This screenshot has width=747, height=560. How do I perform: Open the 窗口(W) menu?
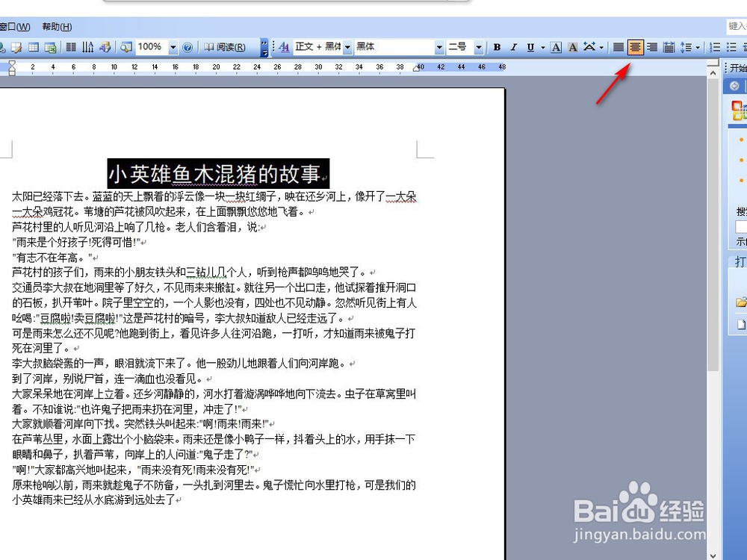pos(15,27)
